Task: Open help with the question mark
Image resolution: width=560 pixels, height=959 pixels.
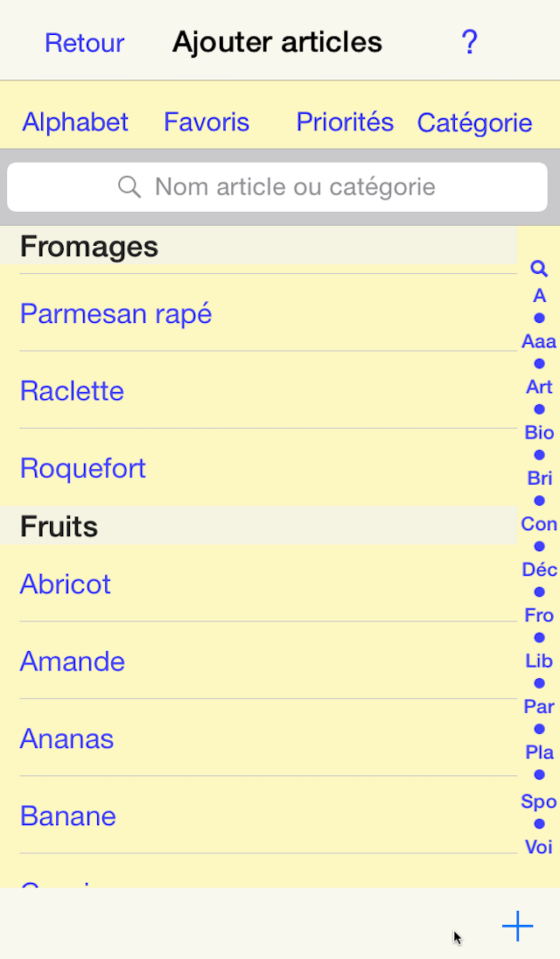Action: pos(470,42)
